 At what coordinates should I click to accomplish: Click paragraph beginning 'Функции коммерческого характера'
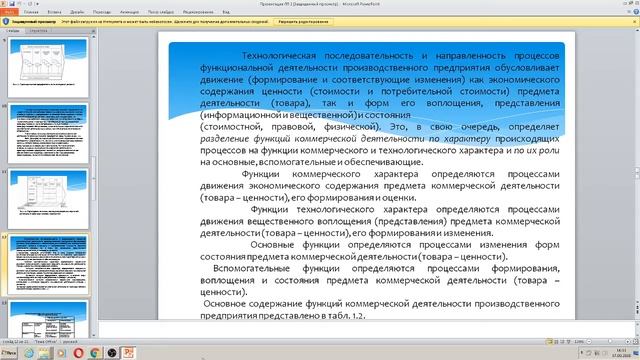point(380,186)
